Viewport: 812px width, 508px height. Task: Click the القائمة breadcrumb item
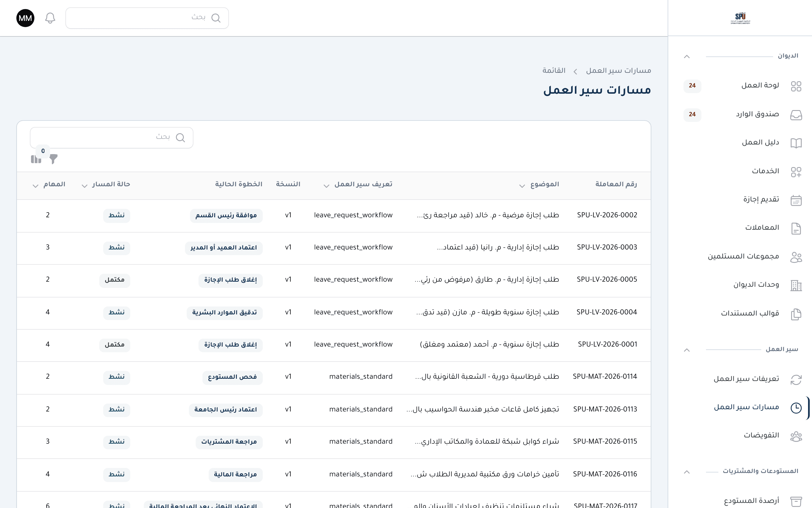(554, 71)
